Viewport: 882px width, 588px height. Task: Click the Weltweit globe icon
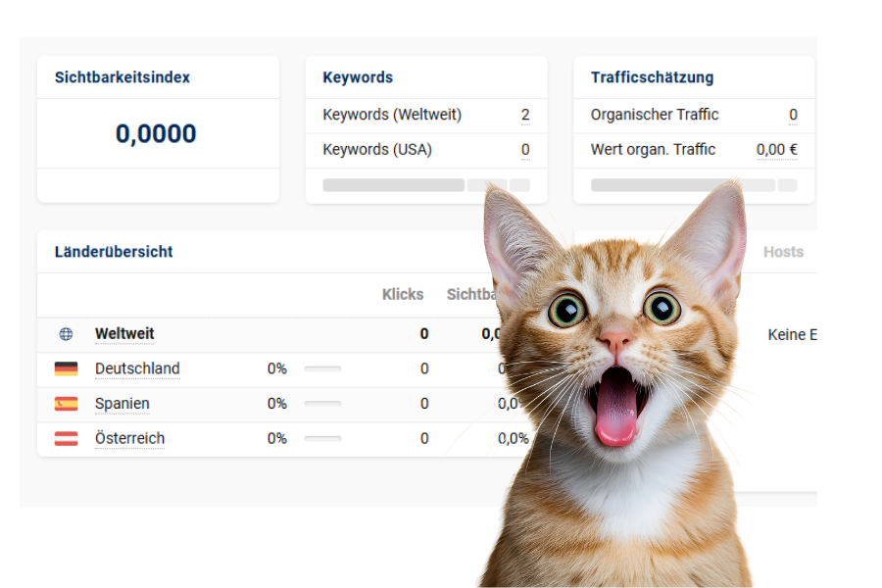tap(66, 334)
